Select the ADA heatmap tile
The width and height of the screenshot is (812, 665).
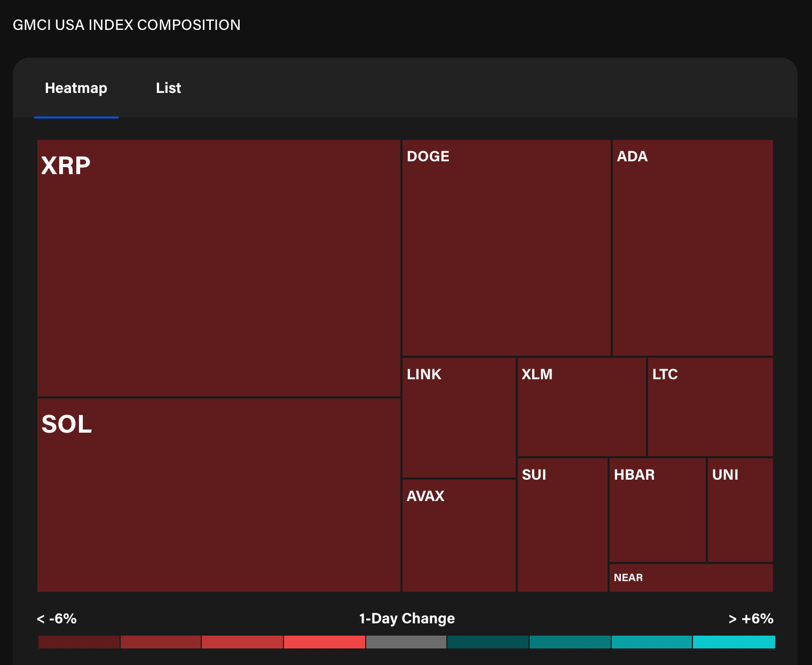(x=692, y=248)
